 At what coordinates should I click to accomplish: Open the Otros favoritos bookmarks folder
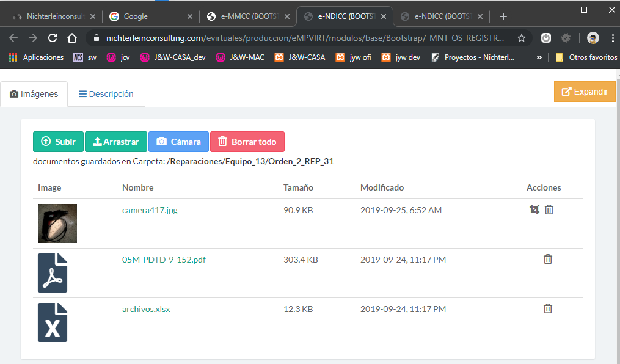tap(586, 57)
